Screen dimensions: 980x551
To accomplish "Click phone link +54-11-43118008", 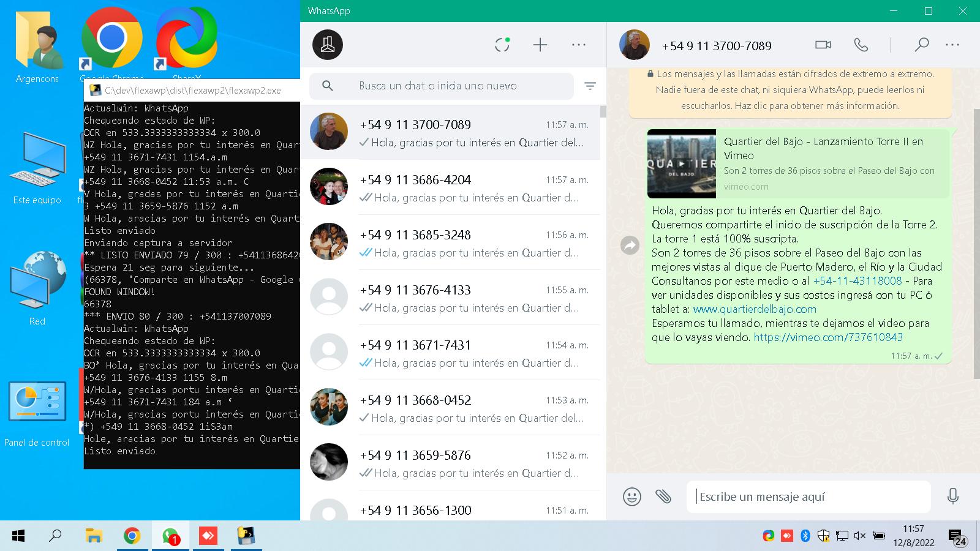I will tap(858, 281).
